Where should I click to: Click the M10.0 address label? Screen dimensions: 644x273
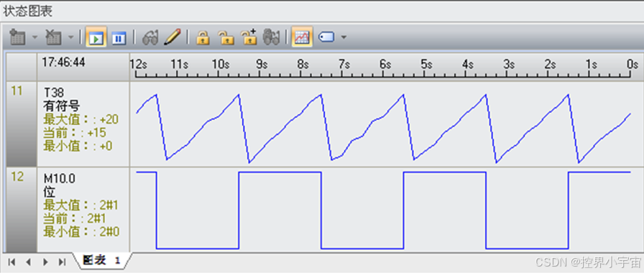[60, 179]
